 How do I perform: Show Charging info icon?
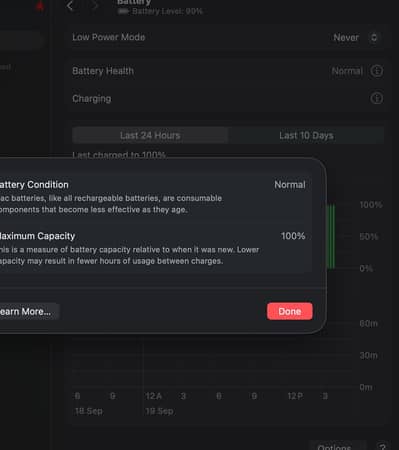[x=377, y=98]
